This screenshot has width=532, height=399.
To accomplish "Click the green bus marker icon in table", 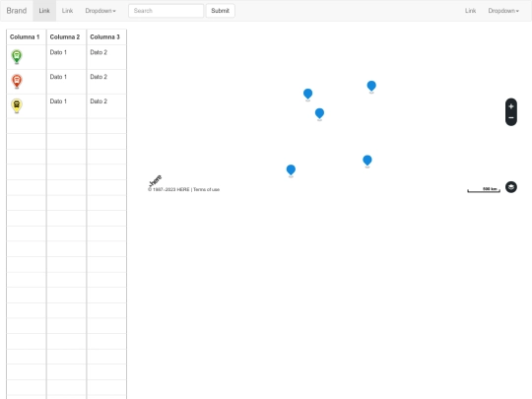I will pyautogui.click(x=17, y=57).
